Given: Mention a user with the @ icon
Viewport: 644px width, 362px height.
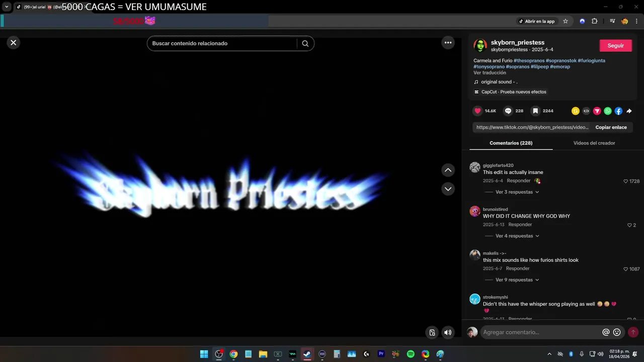Looking at the screenshot, I should pos(606,332).
